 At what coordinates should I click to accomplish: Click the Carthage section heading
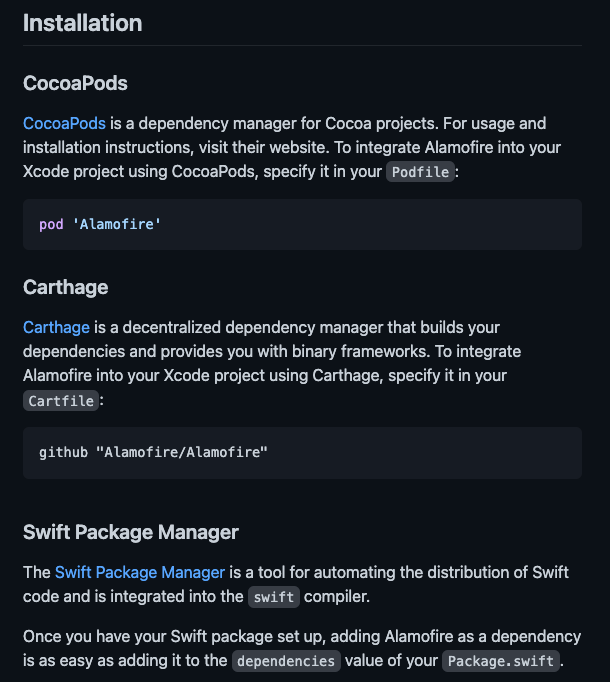[x=66, y=288]
